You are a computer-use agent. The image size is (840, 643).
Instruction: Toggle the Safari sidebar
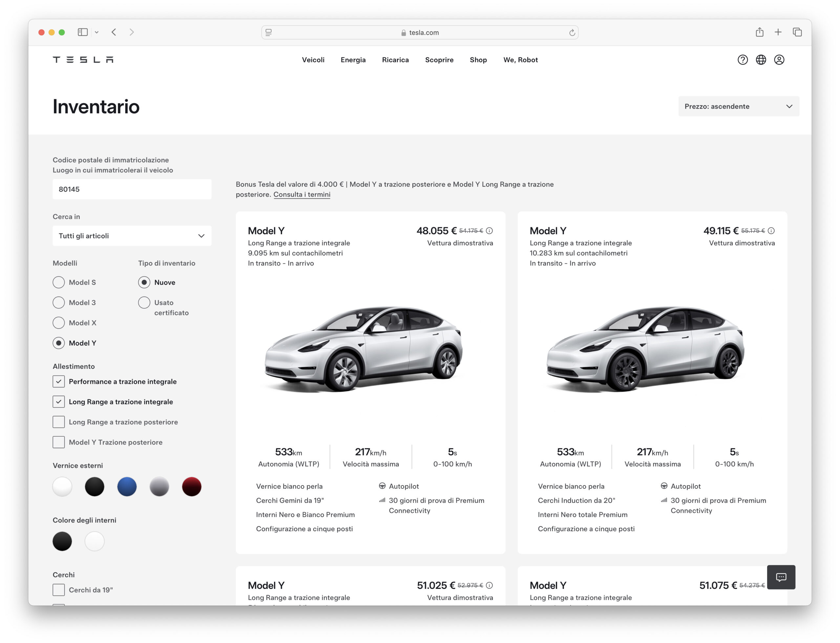click(x=83, y=32)
